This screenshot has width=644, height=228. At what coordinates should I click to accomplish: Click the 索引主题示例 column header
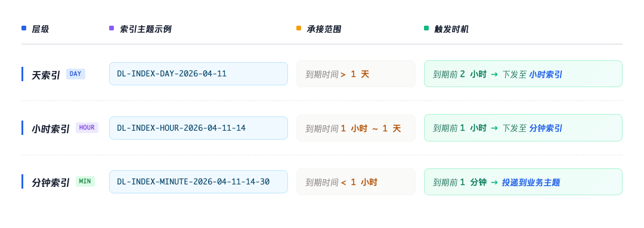pos(145,29)
